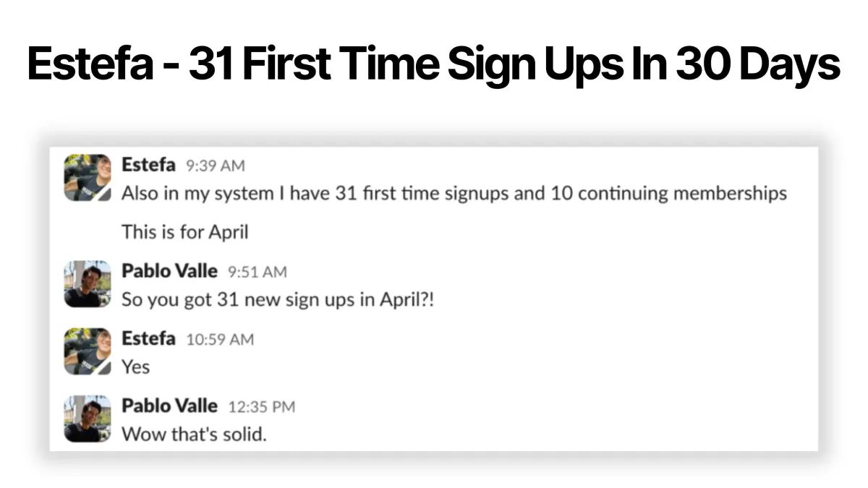Image resolution: width=868 pixels, height=488 pixels.
Task: Select the "This is for April" message
Action: tap(184, 232)
